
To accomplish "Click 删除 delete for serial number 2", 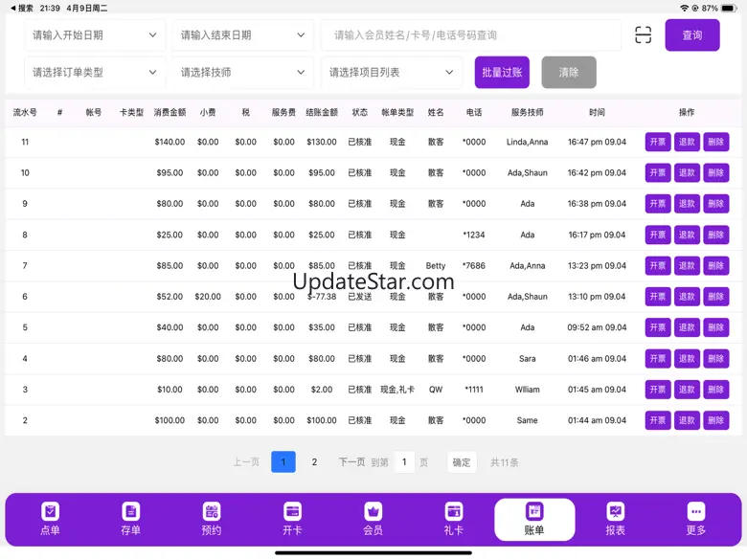I will [715, 420].
